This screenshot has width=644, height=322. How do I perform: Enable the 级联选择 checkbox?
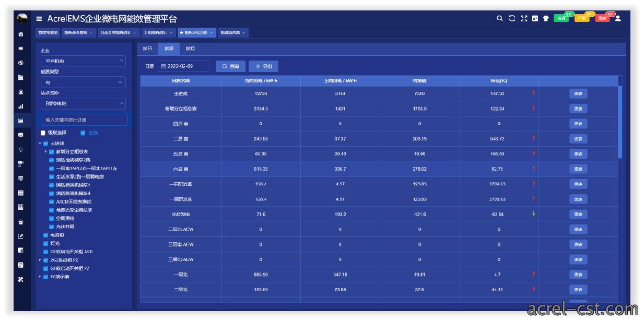[x=43, y=133]
